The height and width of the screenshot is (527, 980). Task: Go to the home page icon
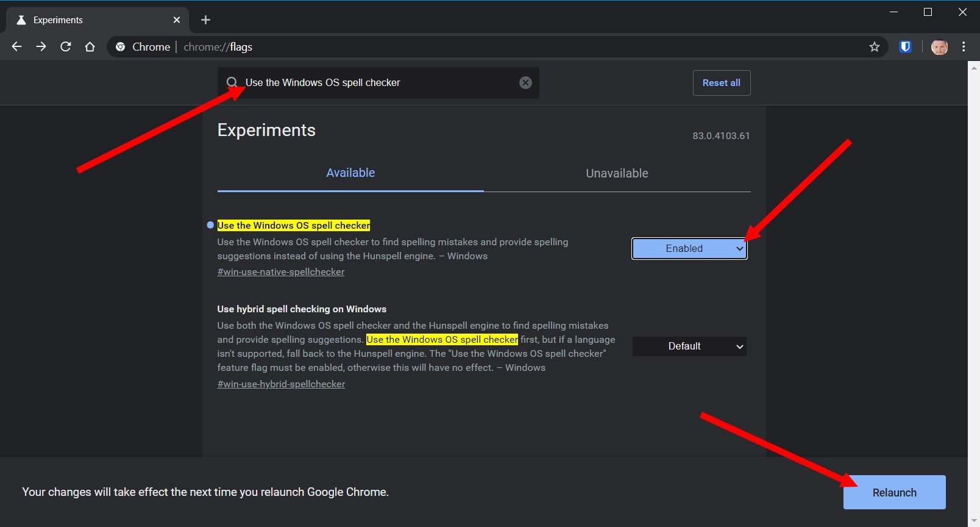click(90, 46)
